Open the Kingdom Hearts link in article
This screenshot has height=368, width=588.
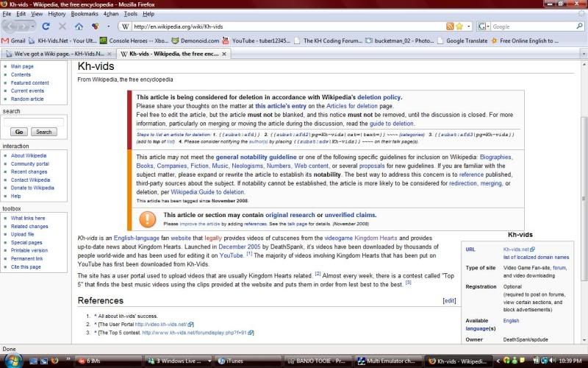[376, 238]
